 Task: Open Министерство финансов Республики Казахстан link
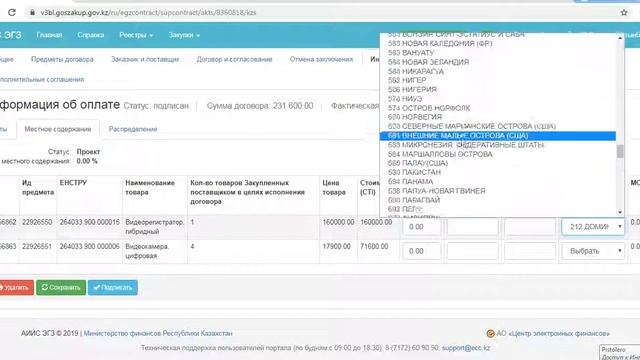(158, 333)
